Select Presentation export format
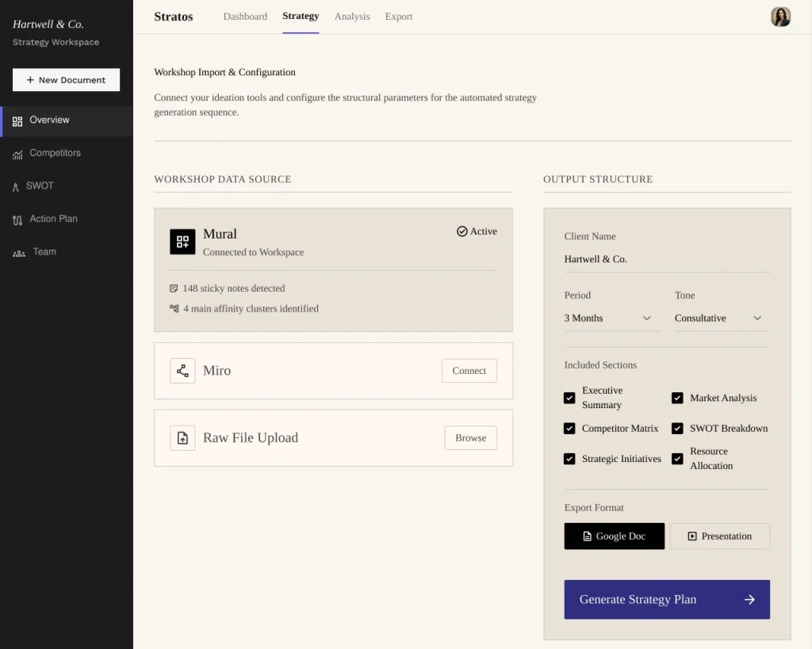 (720, 536)
